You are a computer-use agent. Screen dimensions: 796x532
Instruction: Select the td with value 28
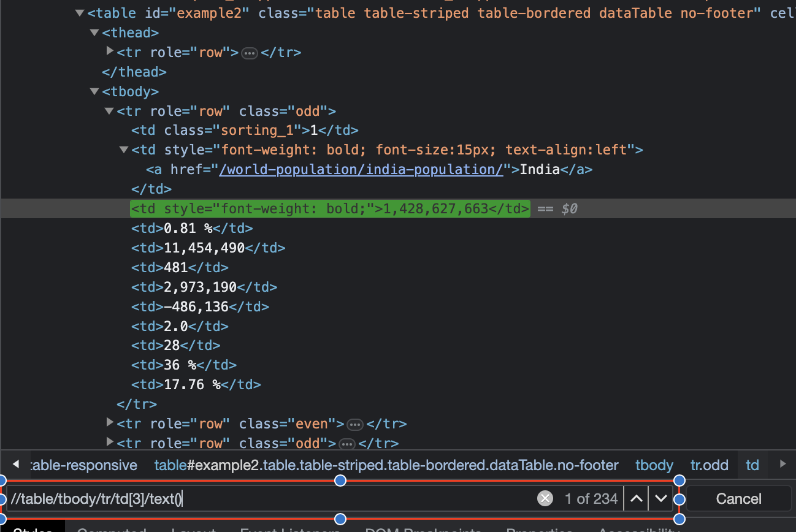pyautogui.click(x=176, y=346)
